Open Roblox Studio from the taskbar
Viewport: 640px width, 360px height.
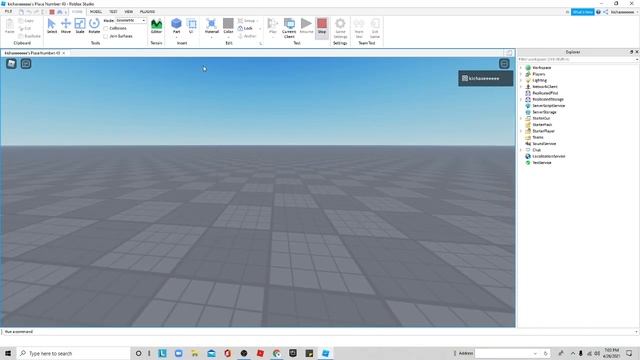(325, 353)
